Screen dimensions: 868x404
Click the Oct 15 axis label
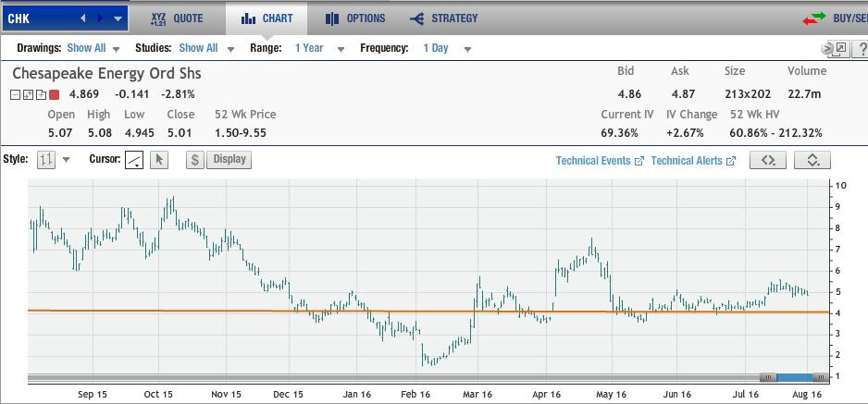158,395
